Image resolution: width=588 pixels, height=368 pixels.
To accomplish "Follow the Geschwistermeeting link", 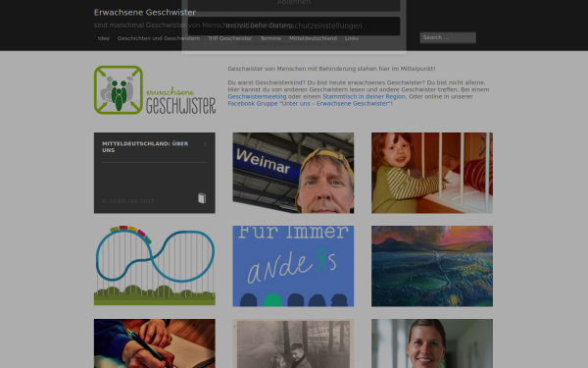I will 257,96.
